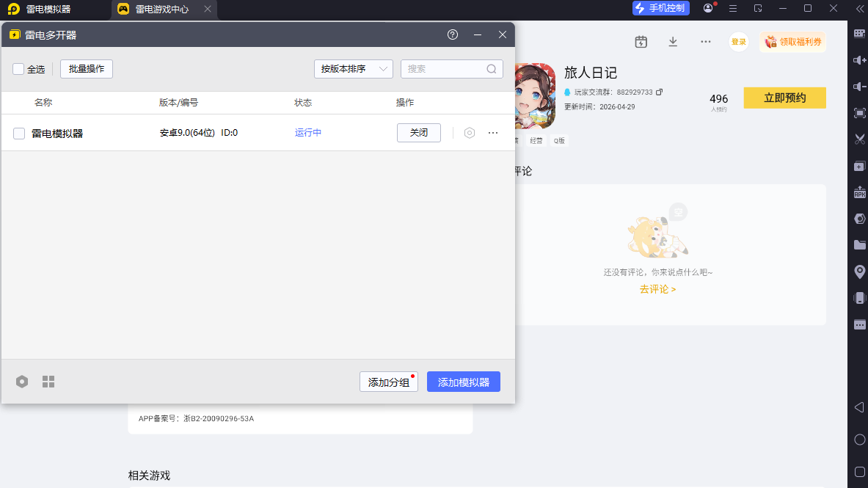This screenshot has height=488, width=868.
Task: Copy player group number 882929733
Action: [659, 92]
